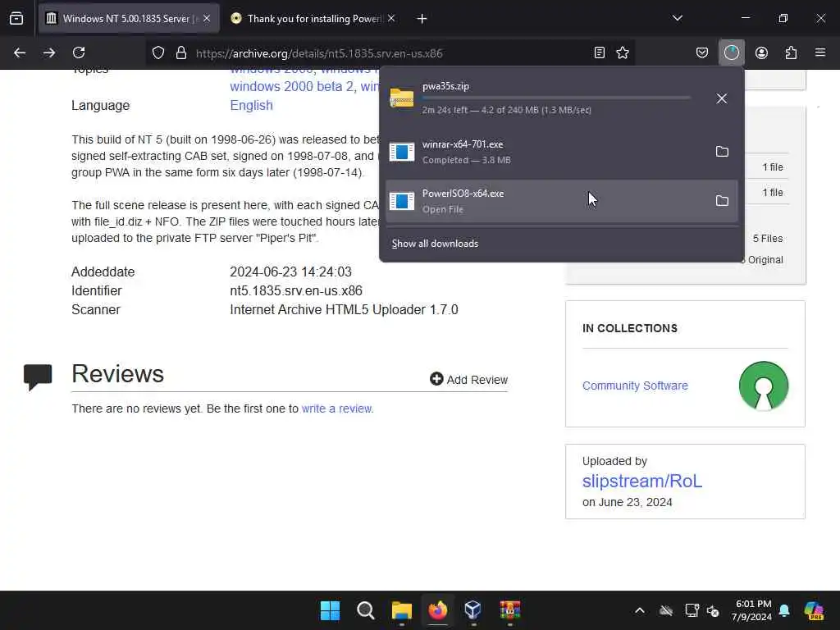Close the Windows NT 5.00.1835 Server tab
Viewport: 840px width, 630px height.
click(x=207, y=18)
